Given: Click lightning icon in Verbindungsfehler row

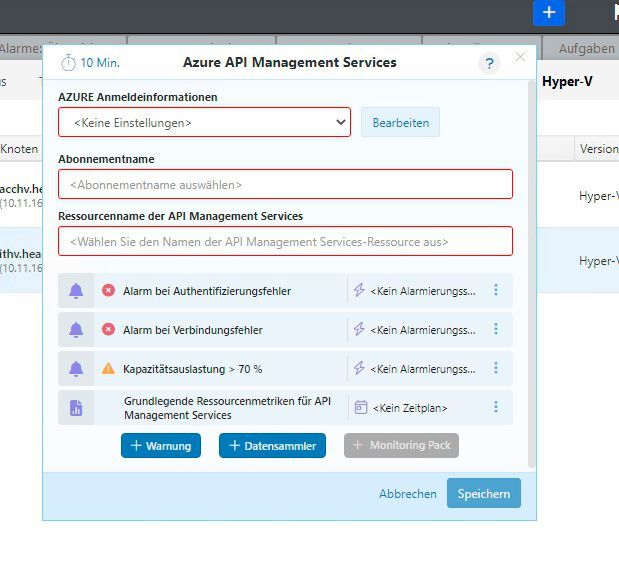Looking at the screenshot, I should tap(359, 329).
